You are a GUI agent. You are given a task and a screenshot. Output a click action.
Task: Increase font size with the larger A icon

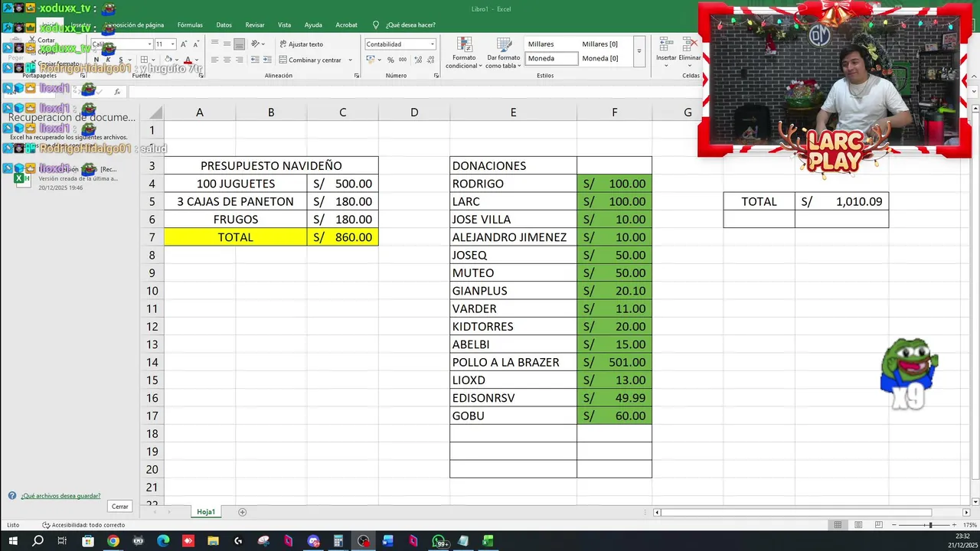(185, 44)
